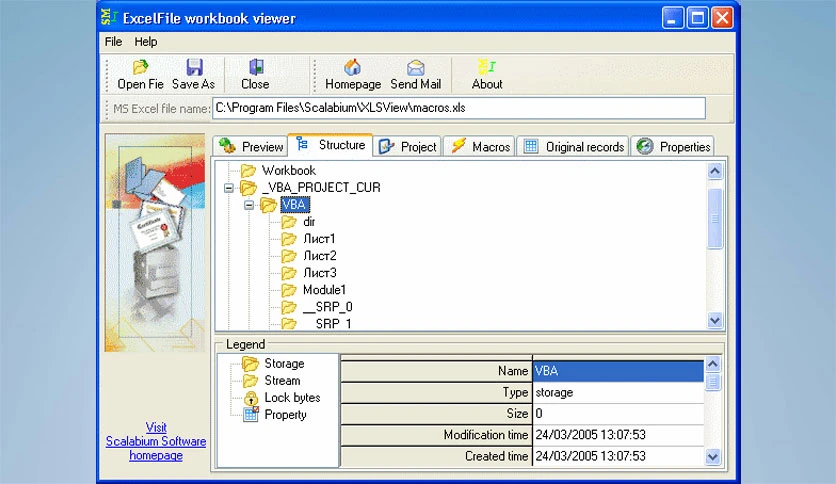Click the Save As floppy icon
The height and width of the screenshot is (484, 836).
coord(194,67)
